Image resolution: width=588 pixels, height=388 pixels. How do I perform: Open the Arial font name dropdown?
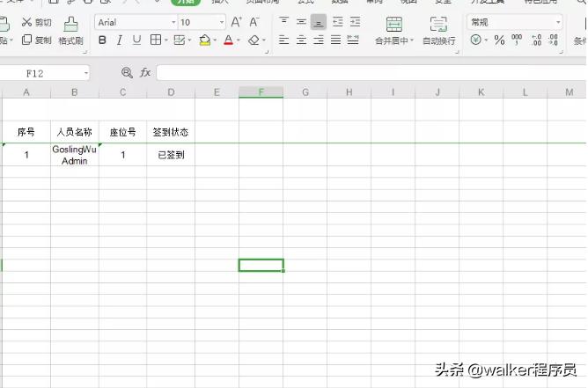pyautogui.click(x=173, y=23)
